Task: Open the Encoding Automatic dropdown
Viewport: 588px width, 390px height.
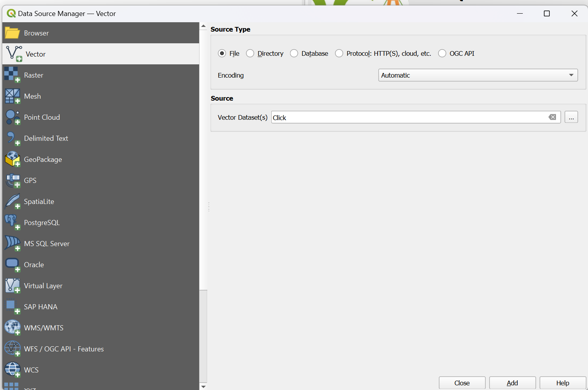Action: [x=478, y=75]
